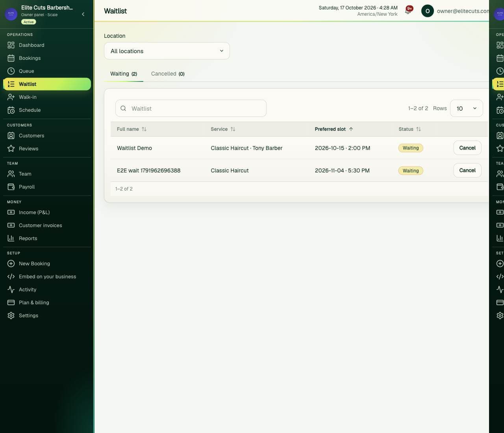The width and height of the screenshot is (504, 433).
Task: Click the Customers contact icon
Action: pyautogui.click(x=11, y=136)
